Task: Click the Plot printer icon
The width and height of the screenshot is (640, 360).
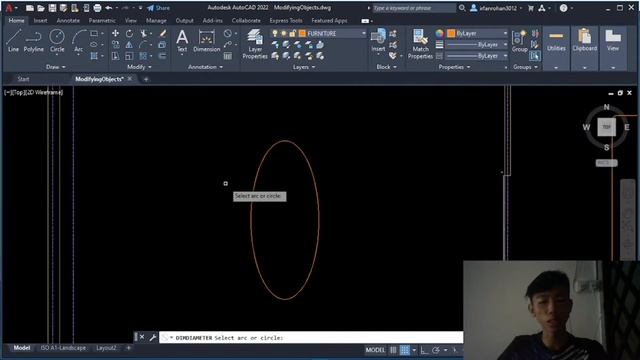Action: click(97, 8)
